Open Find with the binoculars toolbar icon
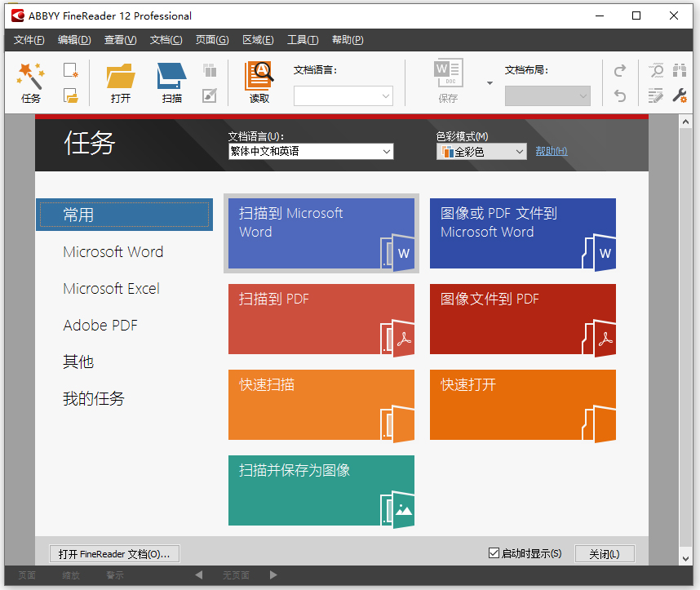 [x=680, y=71]
